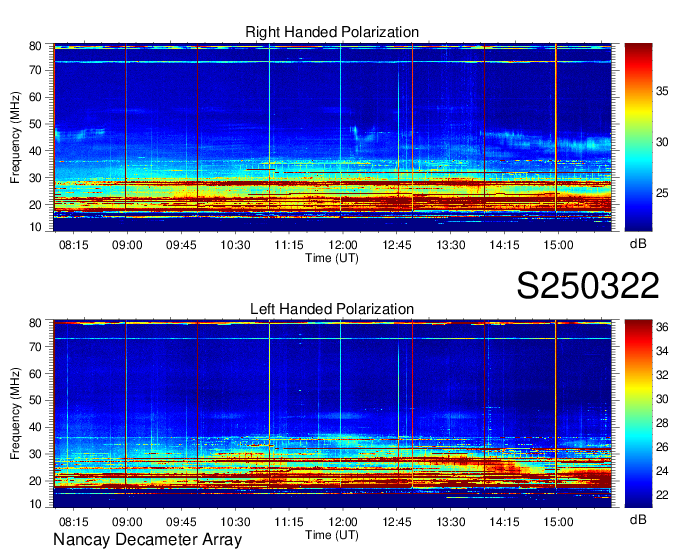Click the 'S250322' observation label
680x552 pixels.
point(588,285)
